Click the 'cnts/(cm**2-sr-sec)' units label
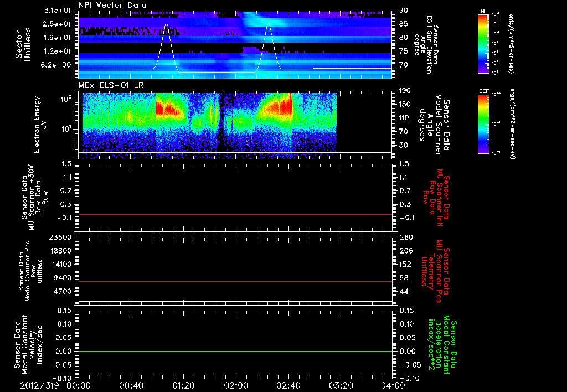Viewport: 567px width, 392px height. click(x=511, y=43)
